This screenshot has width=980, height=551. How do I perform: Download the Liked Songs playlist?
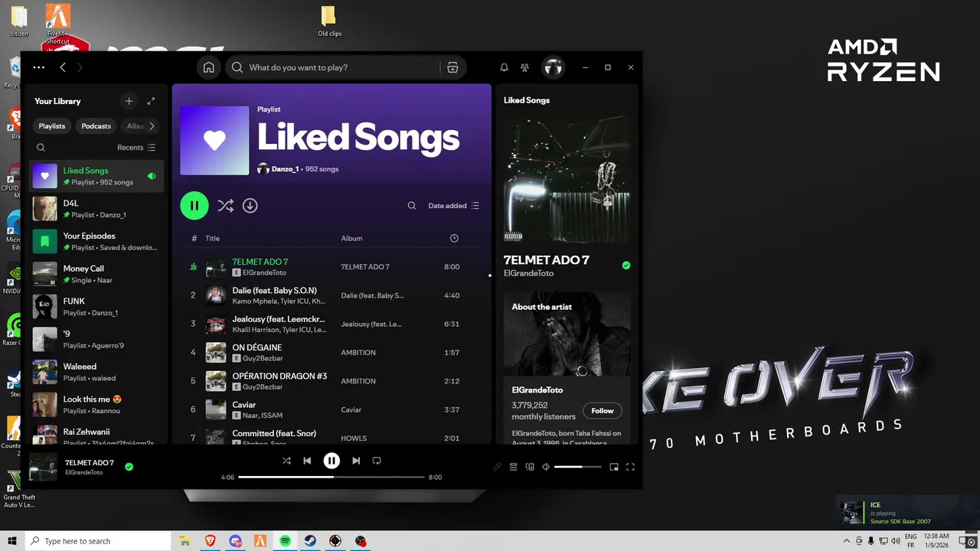point(250,206)
